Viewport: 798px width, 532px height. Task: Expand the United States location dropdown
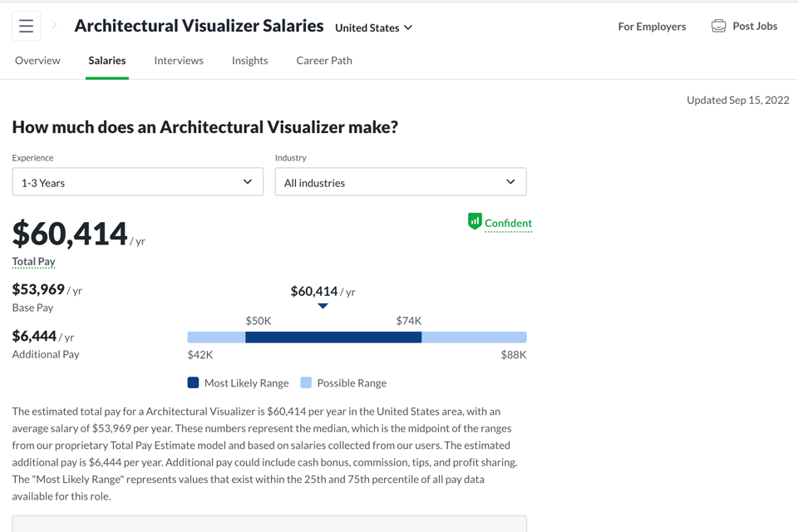click(373, 27)
